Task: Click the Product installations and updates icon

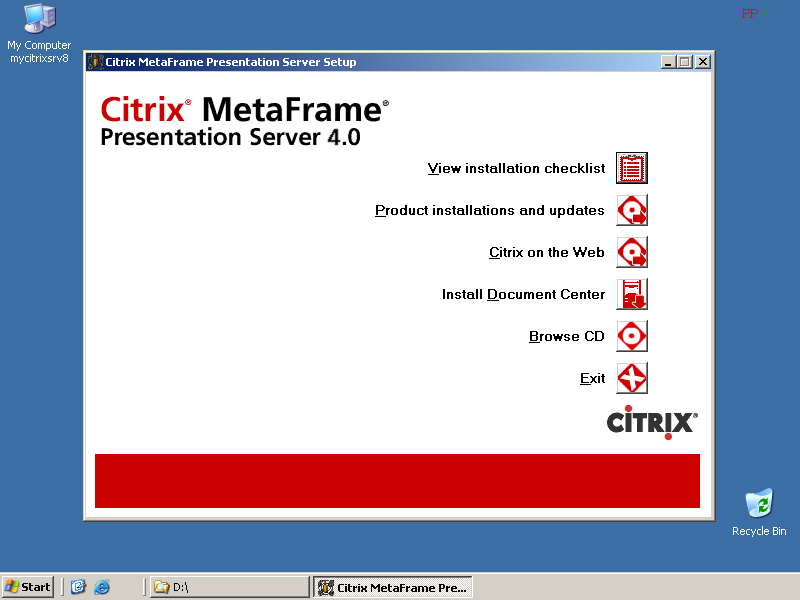Action: click(x=632, y=210)
